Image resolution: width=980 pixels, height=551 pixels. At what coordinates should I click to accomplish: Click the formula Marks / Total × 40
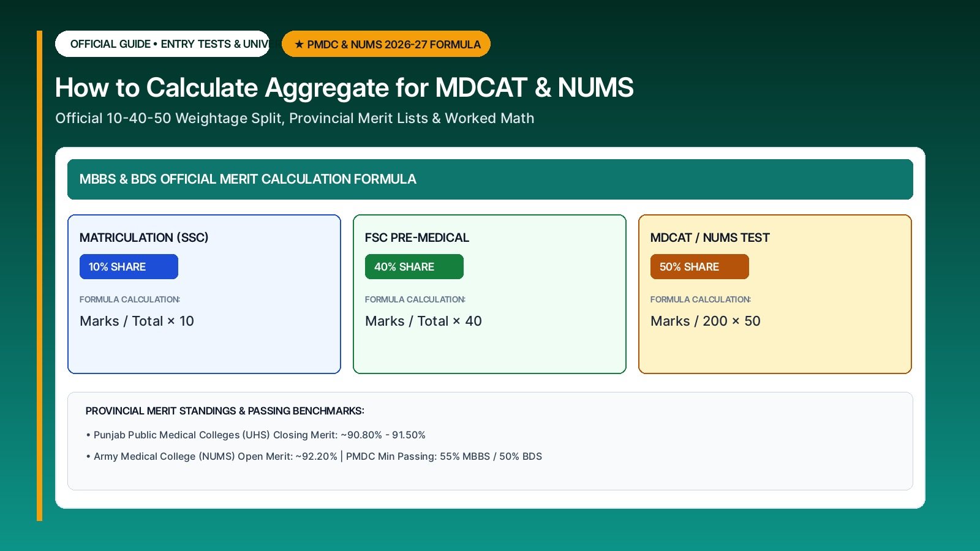click(423, 321)
